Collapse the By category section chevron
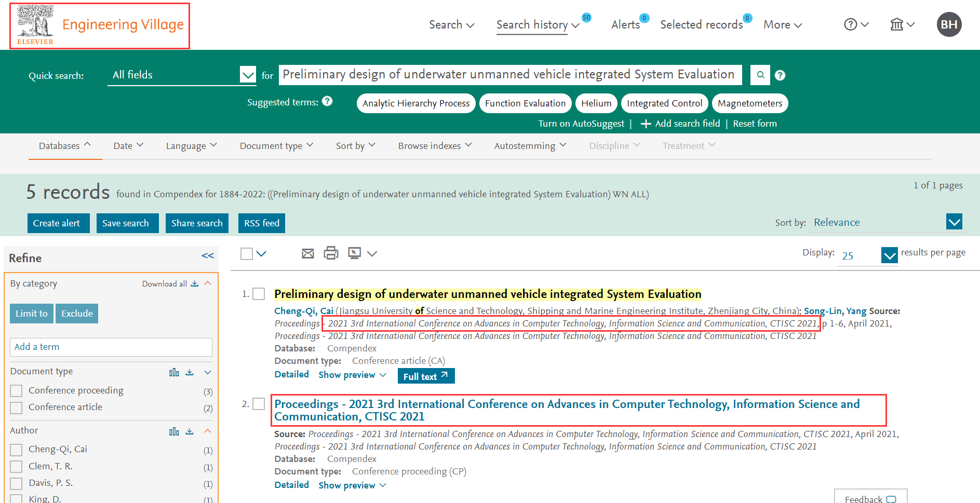The image size is (980, 503). tap(208, 283)
